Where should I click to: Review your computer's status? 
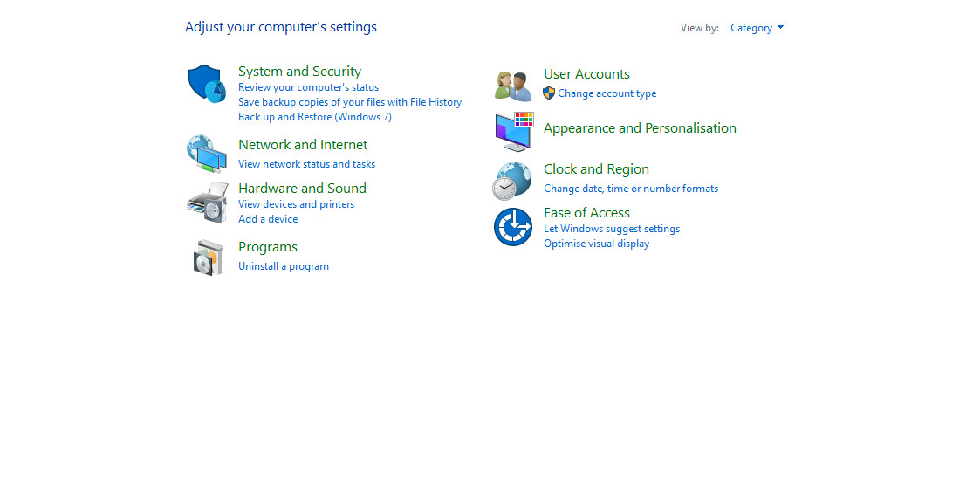click(x=308, y=87)
